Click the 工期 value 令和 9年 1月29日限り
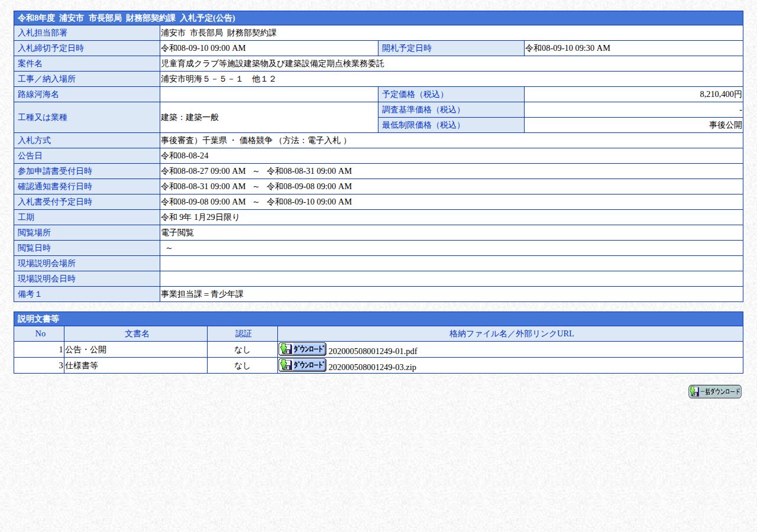The image size is (757, 532). 200,218
